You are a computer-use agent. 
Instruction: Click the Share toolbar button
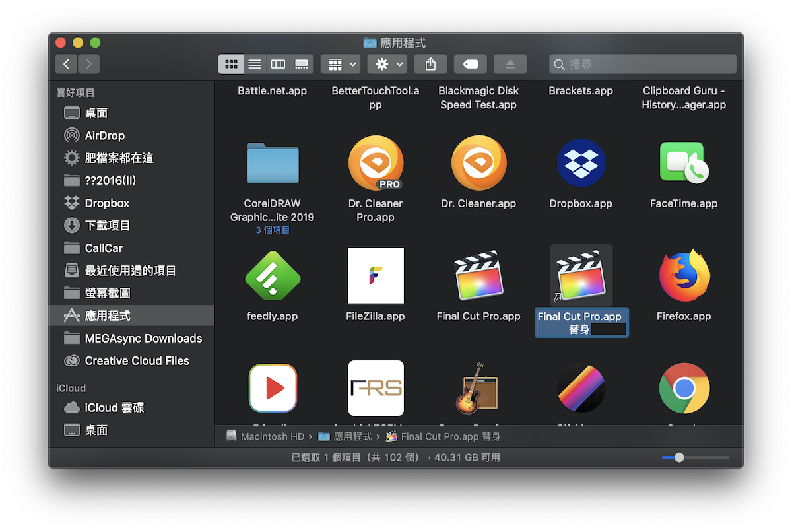(x=430, y=64)
